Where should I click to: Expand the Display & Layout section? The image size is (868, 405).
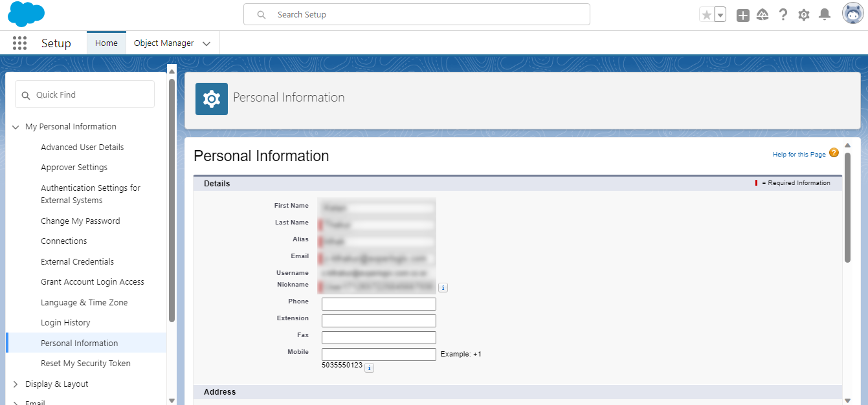[x=16, y=384]
